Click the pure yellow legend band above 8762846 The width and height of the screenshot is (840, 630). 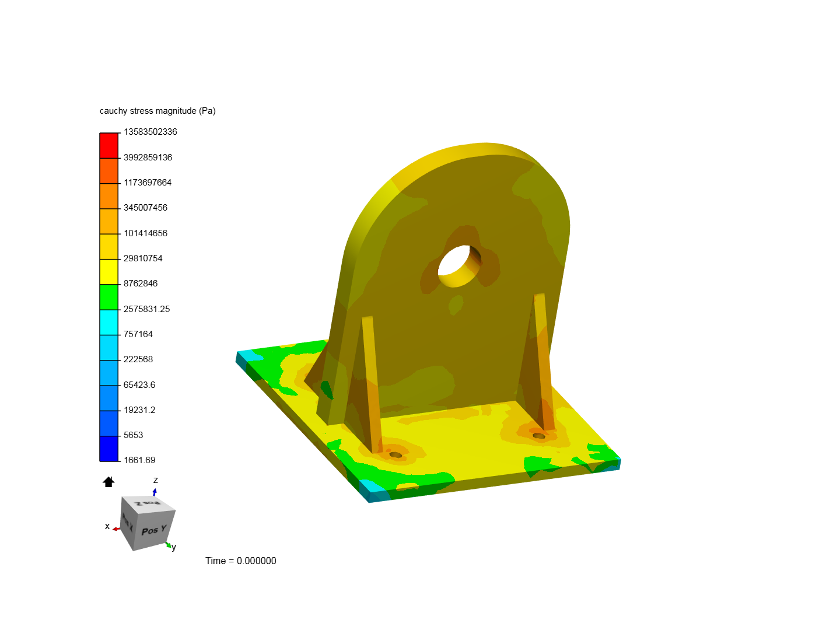[x=109, y=272]
